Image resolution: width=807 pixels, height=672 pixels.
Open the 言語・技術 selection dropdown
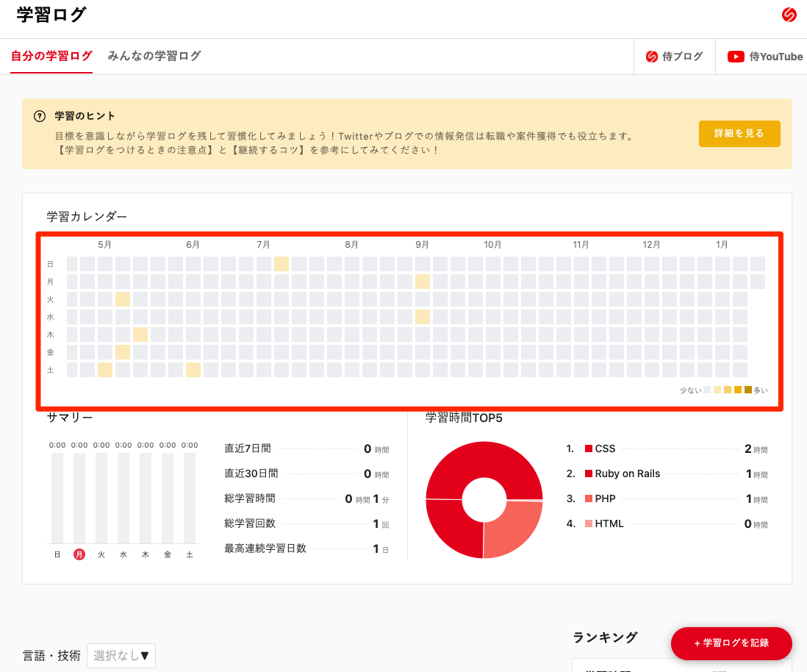point(121,655)
